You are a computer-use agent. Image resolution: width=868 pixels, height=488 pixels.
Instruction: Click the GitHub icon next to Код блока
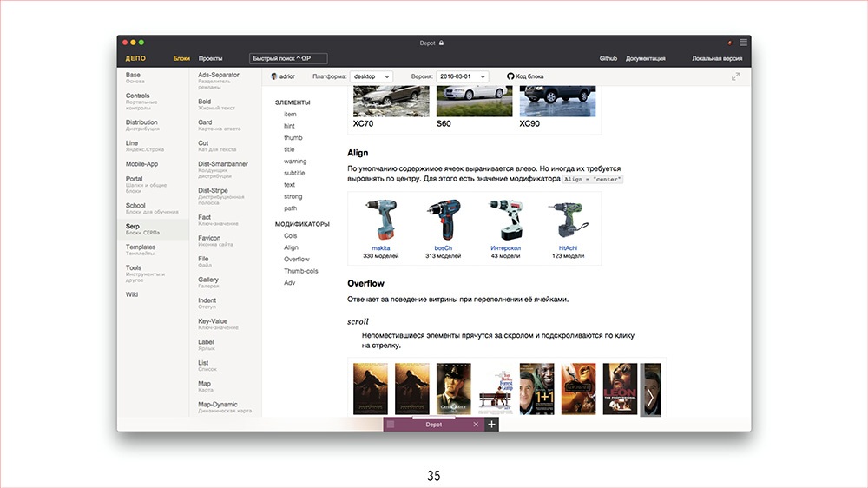pos(510,76)
